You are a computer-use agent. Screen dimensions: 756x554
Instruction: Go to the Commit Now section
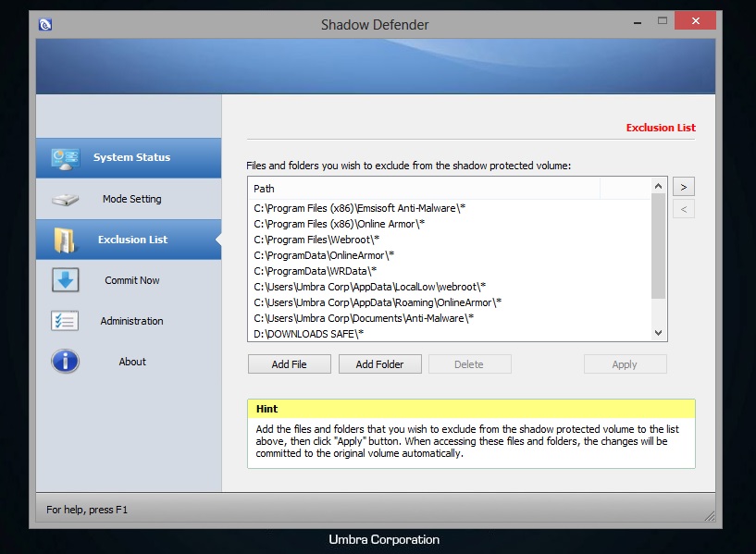coord(129,280)
